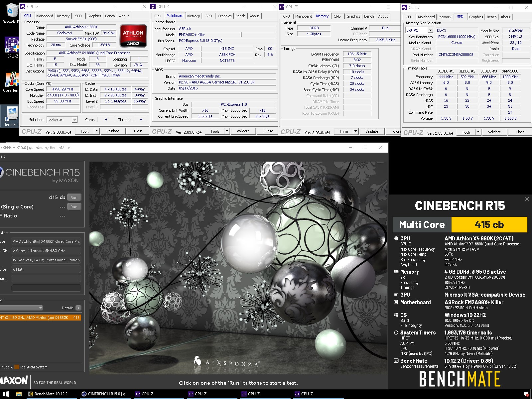532x399 pixels.
Task: Click the rendered scene image in Cinebench
Action: click(238, 268)
